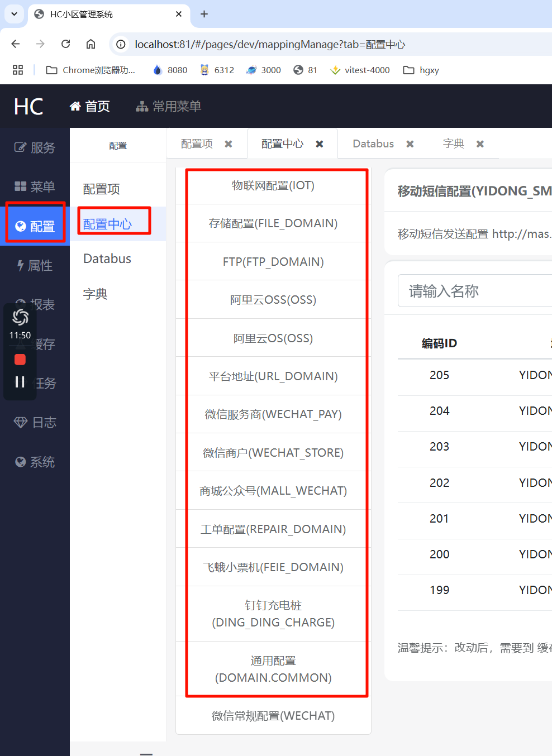This screenshot has width=552, height=756.
Task: Switch to the 配置中心 page tab
Action: (x=282, y=143)
